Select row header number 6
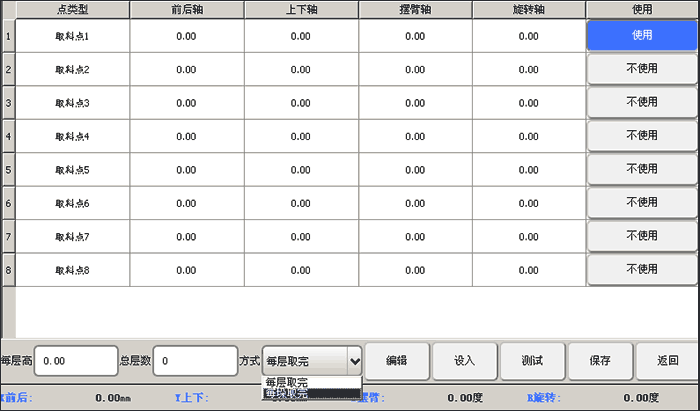Screen dimensions: 700x411 8,203
